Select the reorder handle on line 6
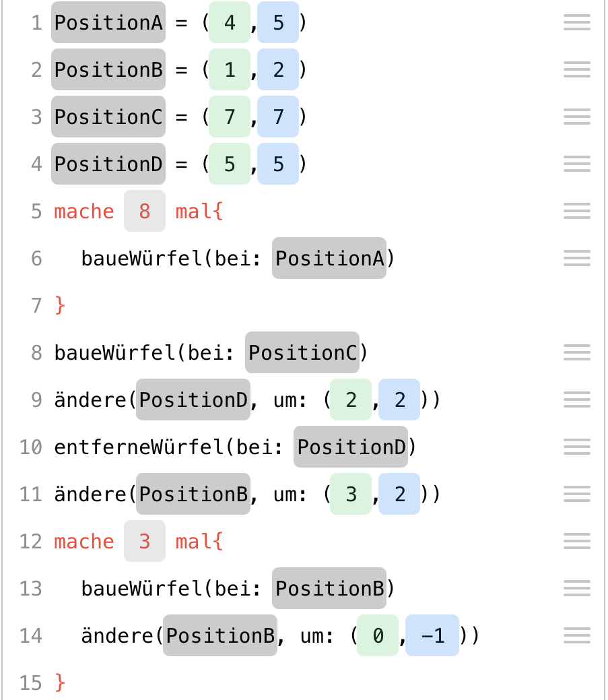Image resolution: width=608 pixels, height=700 pixels. pos(576,258)
